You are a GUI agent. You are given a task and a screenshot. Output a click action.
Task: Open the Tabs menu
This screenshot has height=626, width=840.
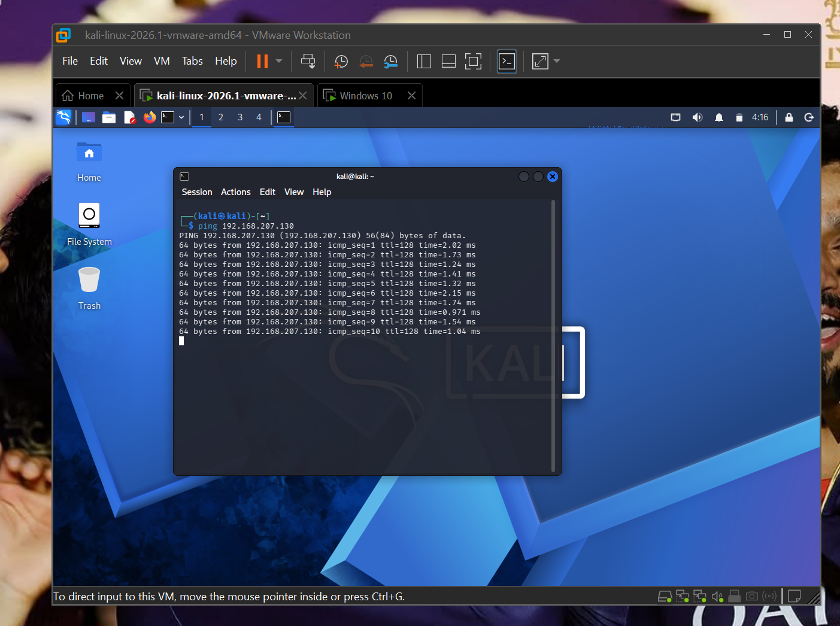[x=192, y=61]
